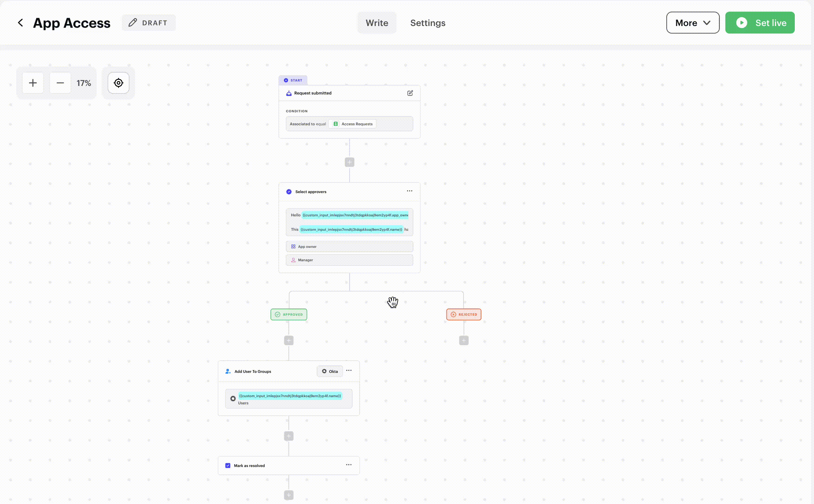Click the Mark as resolved checkbox icon

pyautogui.click(x=228, y=466)
